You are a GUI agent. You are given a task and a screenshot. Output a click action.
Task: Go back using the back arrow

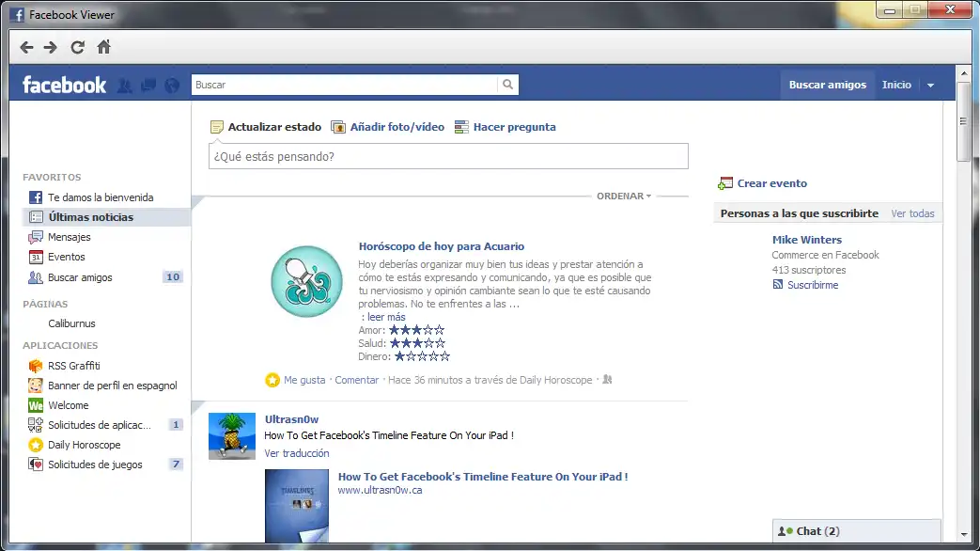26,47
